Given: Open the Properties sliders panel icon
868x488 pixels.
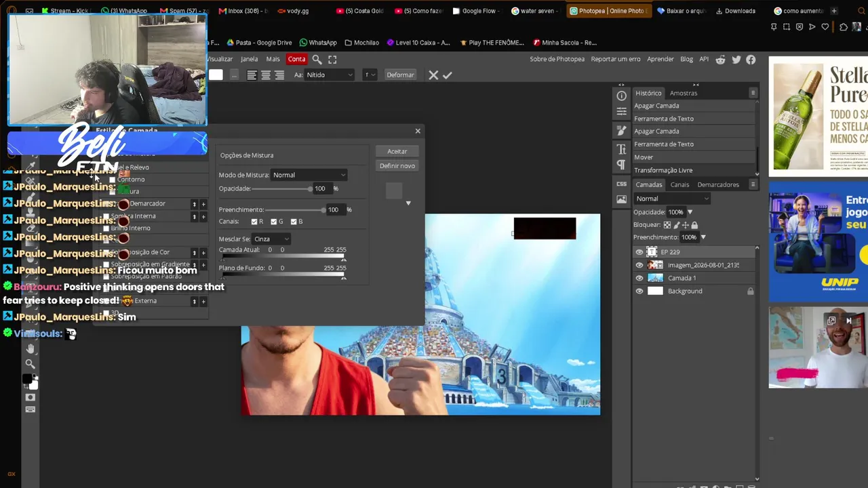Looking at the screenshot, I should (621, 113).
